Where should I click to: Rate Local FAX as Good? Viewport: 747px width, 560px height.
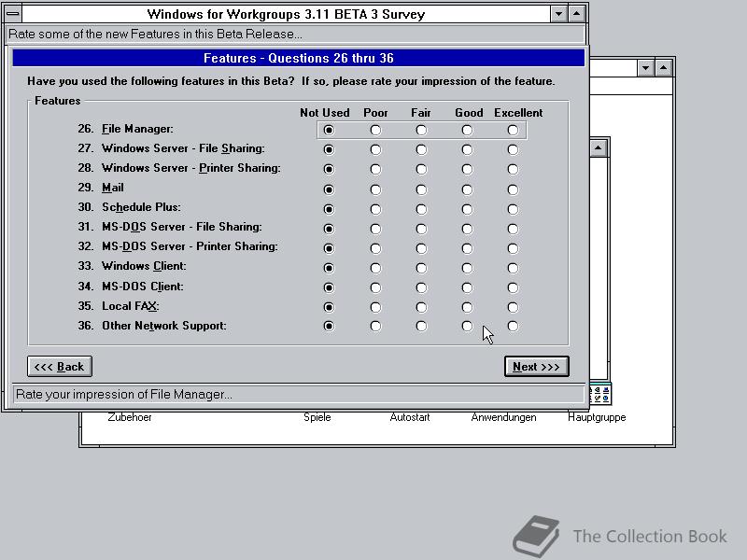click(x=467, y=307)
